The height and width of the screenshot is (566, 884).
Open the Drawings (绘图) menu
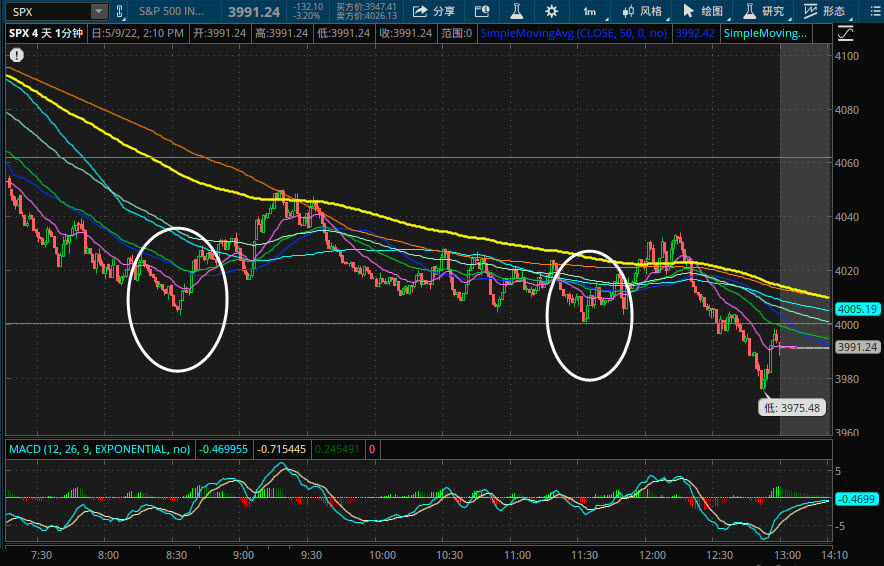[703, 11]
